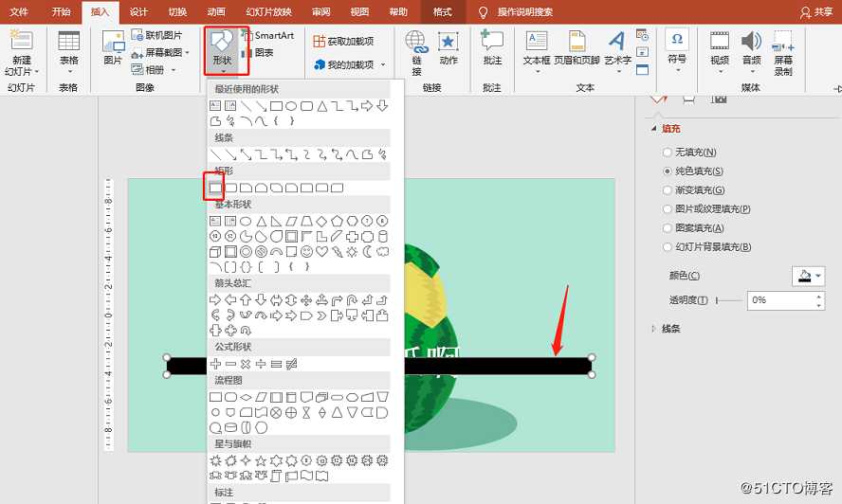Select the flowchart process rectangle under 流程图
The width and height of the screenshot is (842, 504).
pyautogui.click(x=215, y=397)
